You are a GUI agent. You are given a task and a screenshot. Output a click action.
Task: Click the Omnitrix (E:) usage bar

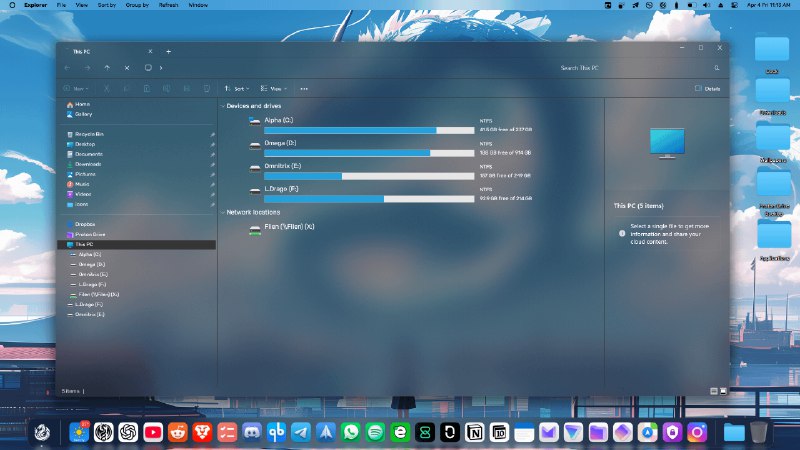pos(369,176)
